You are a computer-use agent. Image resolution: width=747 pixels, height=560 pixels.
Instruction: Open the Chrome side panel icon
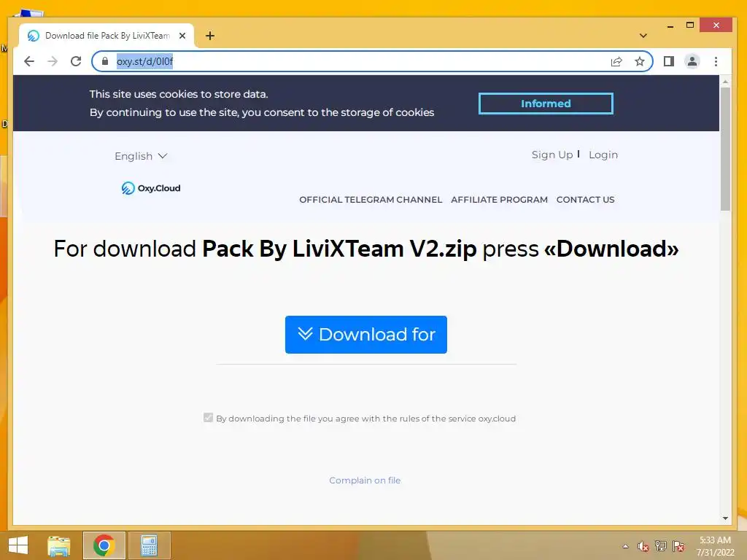669,61
